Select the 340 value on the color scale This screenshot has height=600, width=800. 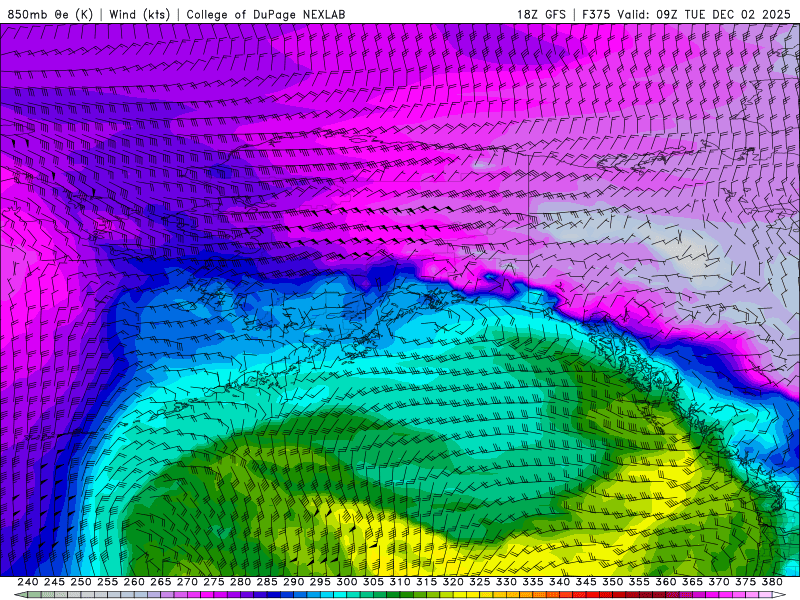click(560, 582)
